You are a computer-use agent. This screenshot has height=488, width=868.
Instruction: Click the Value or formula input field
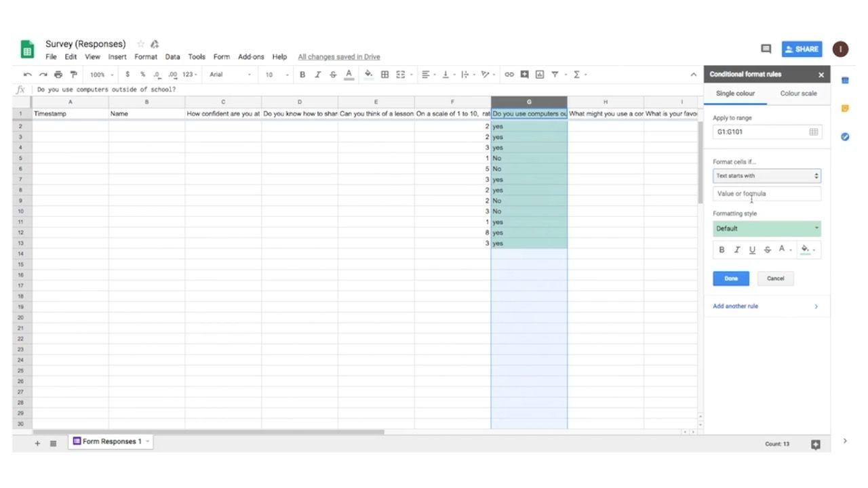[766, 194]
